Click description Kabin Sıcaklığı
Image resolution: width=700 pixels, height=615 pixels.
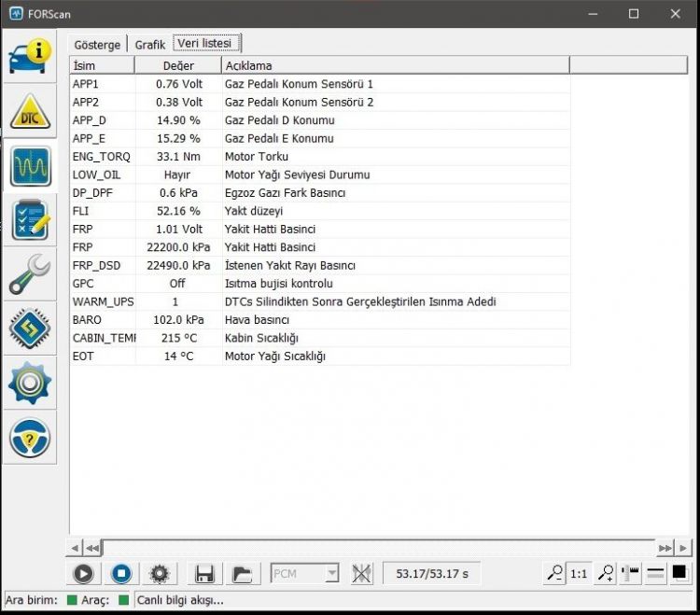point(261,338)
